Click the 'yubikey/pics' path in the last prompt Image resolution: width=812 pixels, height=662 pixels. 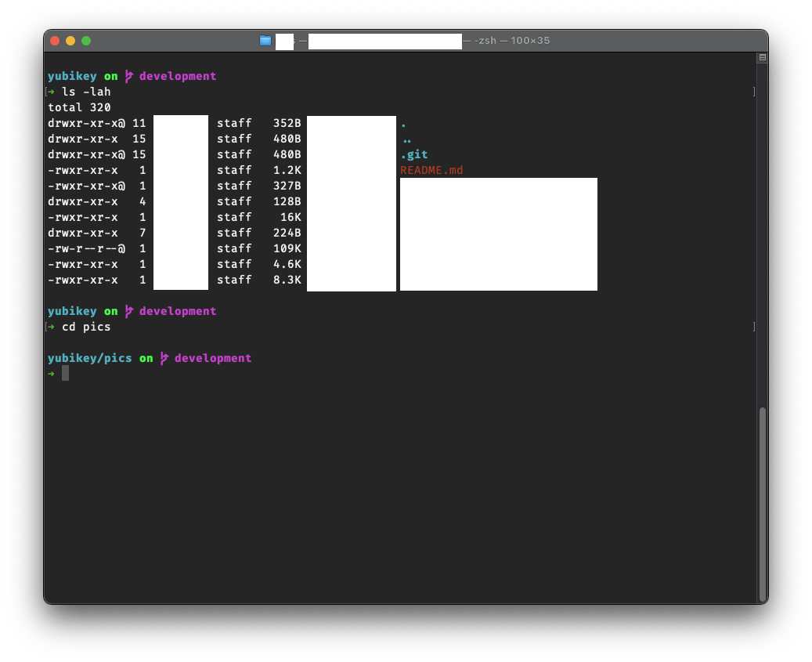[x=89, y=358]
